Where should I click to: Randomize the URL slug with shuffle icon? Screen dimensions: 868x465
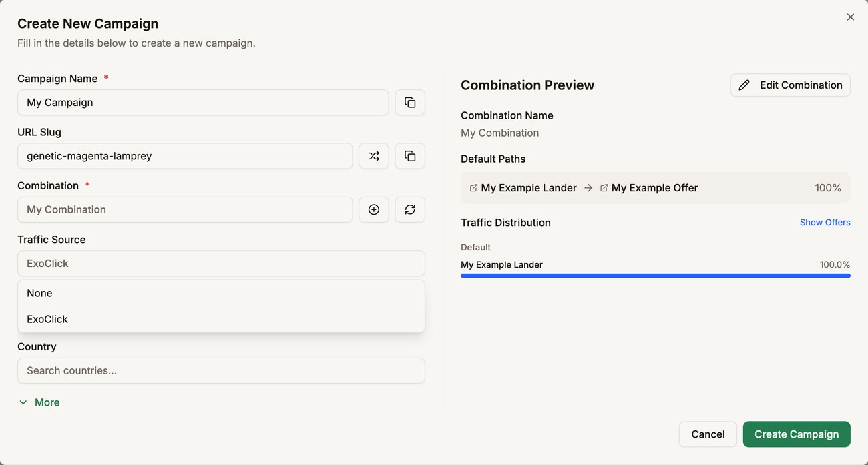[374, 156]
